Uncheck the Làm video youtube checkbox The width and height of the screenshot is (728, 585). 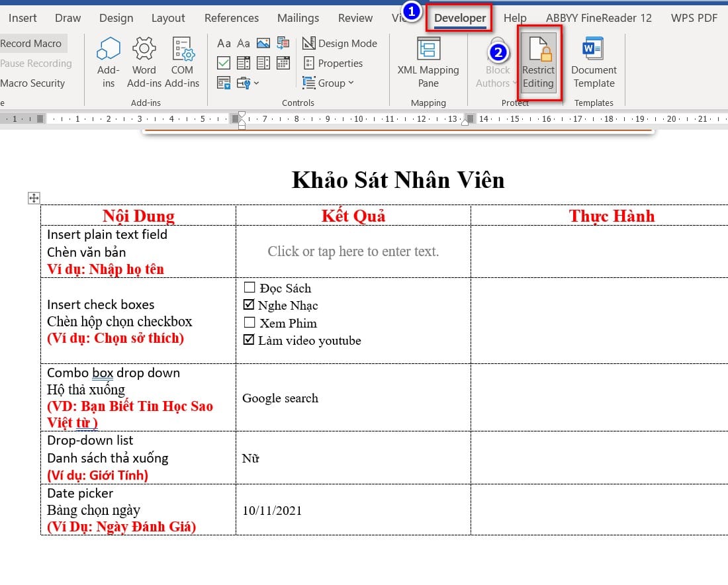click(x=249, y=340)
